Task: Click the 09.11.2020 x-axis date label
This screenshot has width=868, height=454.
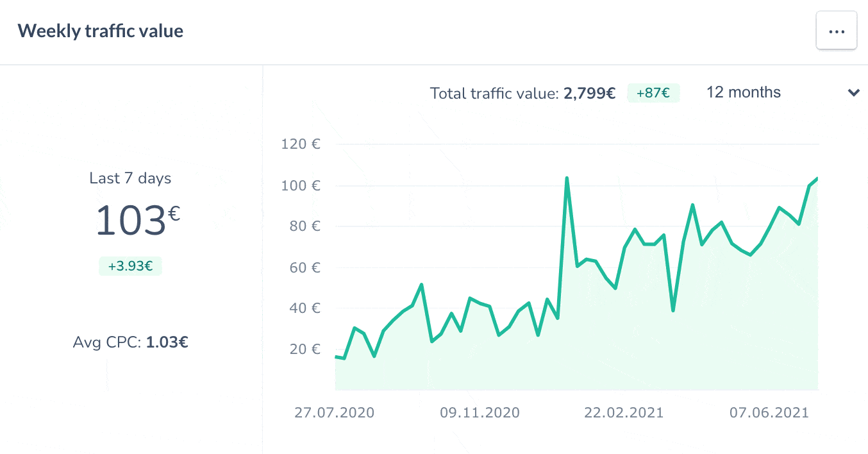Action: click(x=480, y=412)
